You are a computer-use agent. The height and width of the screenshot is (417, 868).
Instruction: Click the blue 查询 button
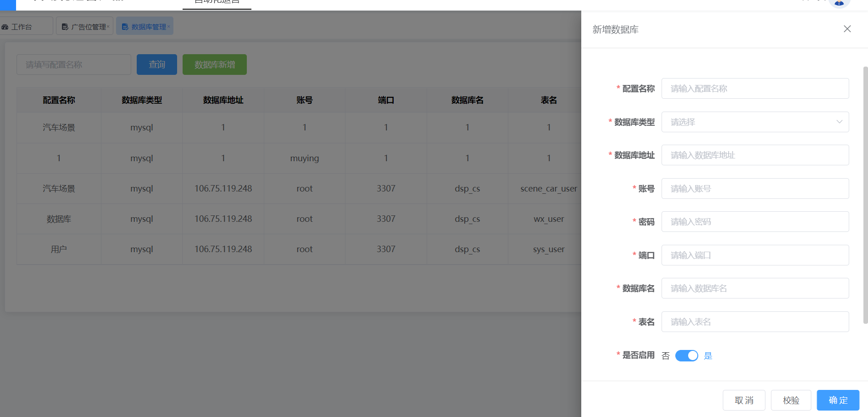(157, 64)
